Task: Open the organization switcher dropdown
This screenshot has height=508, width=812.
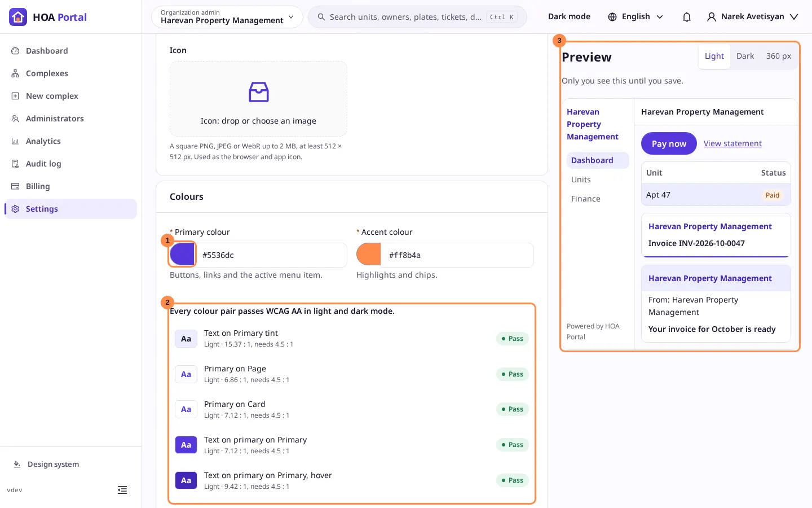Action: tap(227, 17)
